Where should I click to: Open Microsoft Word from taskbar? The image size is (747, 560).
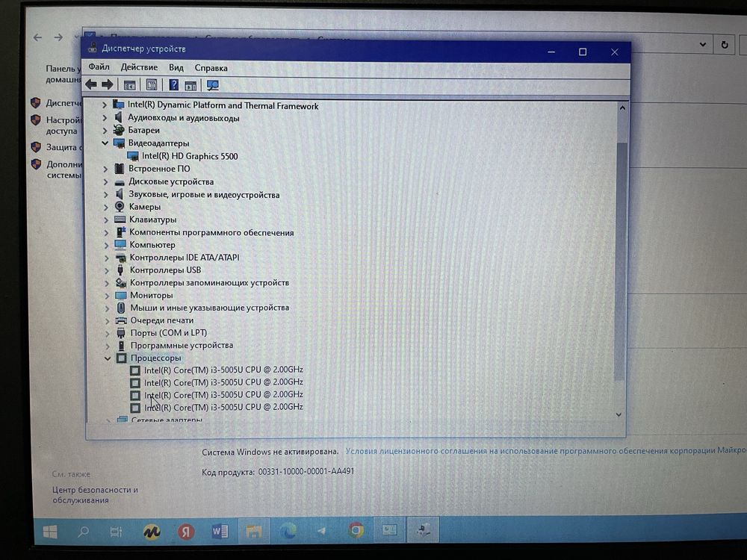point(220,531)
